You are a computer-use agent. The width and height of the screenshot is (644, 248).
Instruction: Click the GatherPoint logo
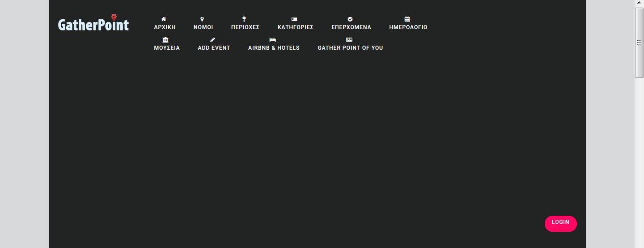point(93,23)
